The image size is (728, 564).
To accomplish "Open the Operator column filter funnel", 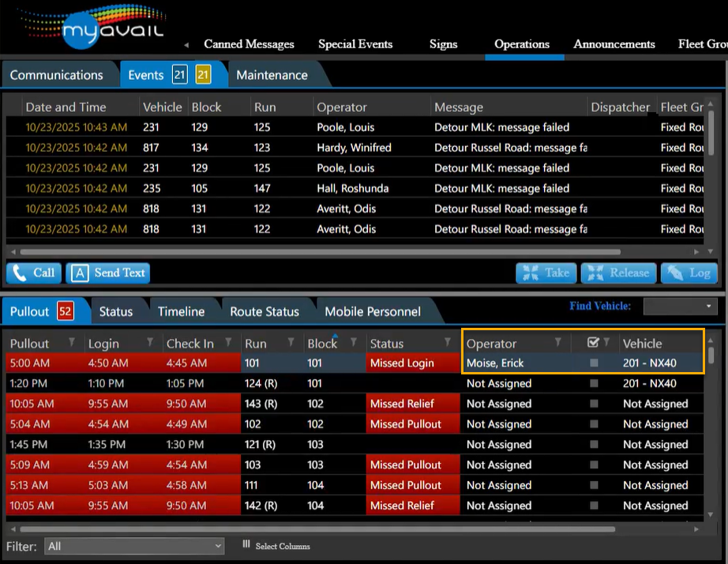I will tap(558, 343).
